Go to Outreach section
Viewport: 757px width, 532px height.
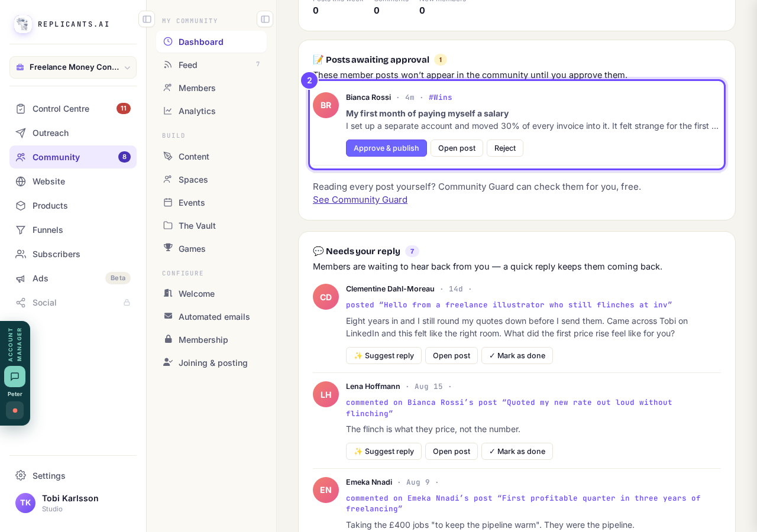click(x=73, y=133)
